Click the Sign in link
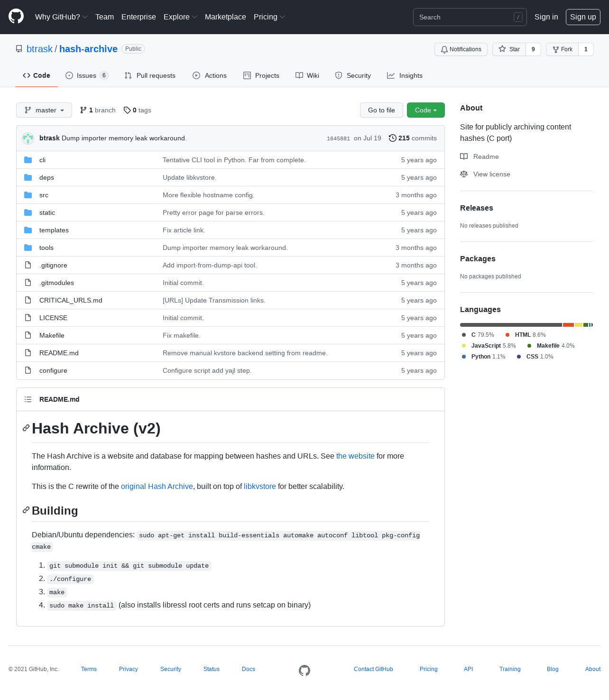This screenshot has width=609, height=700. point(546,17)
